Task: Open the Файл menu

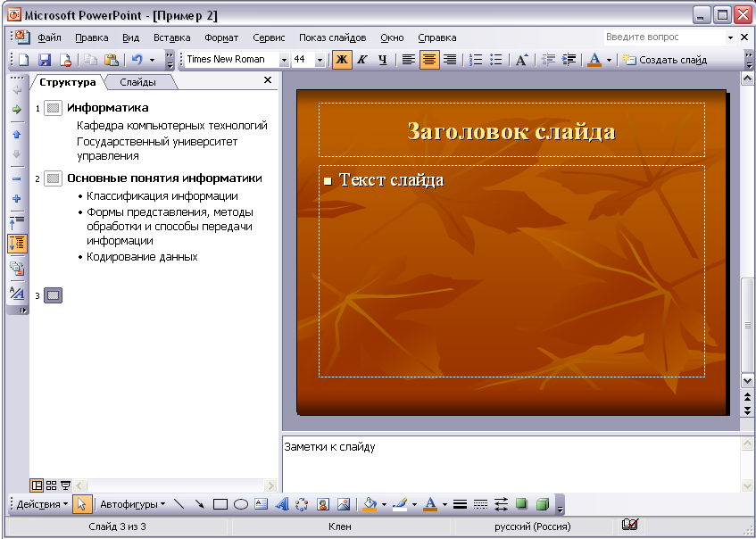Action: (49, 37)
